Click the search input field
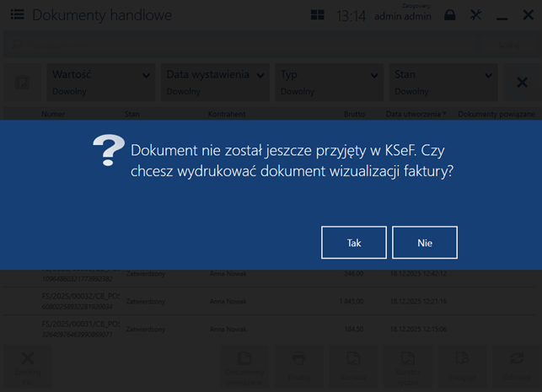 [242, 45]
